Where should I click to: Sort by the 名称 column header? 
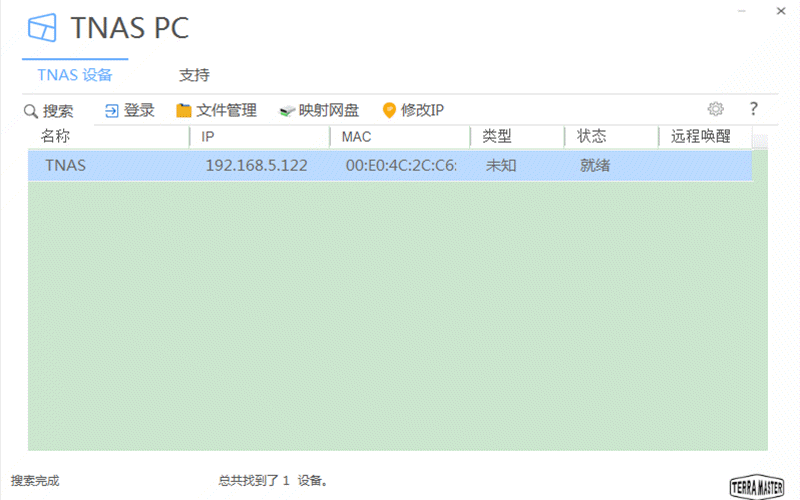[x=55, y=136]
